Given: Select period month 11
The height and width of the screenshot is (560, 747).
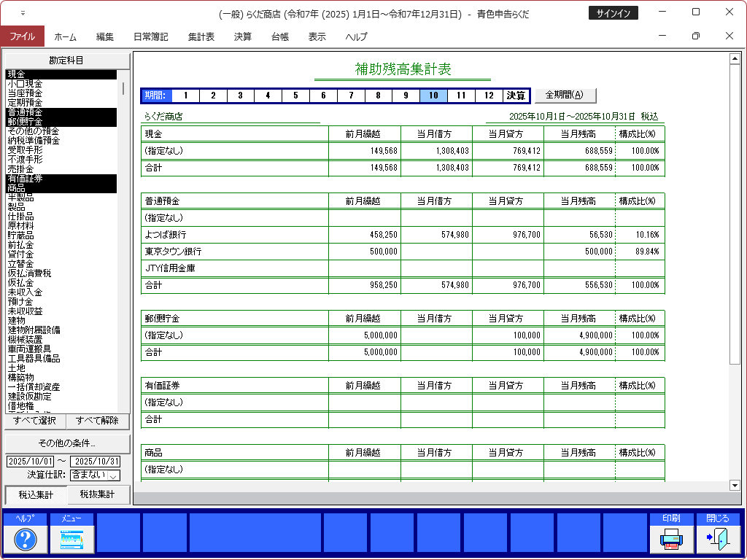Looking at the screenshot, I should point(460,96).
